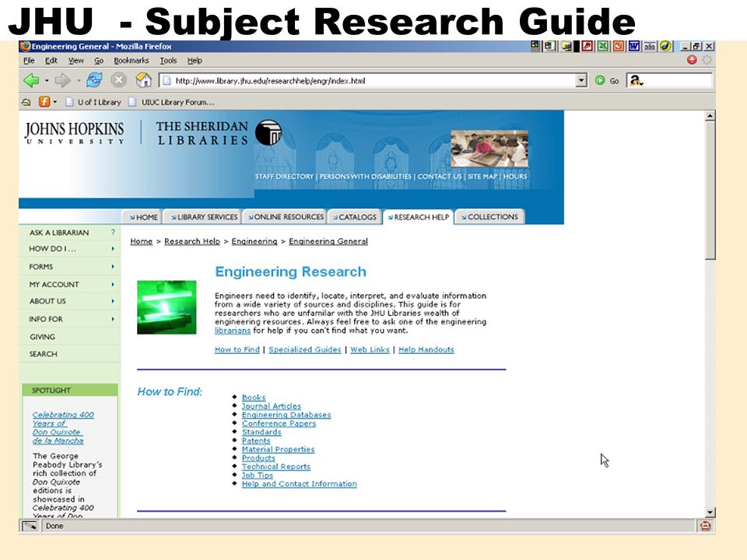Switch to the COLLECTIONS tab
This screenshot has width=747, height=560.
489,217
